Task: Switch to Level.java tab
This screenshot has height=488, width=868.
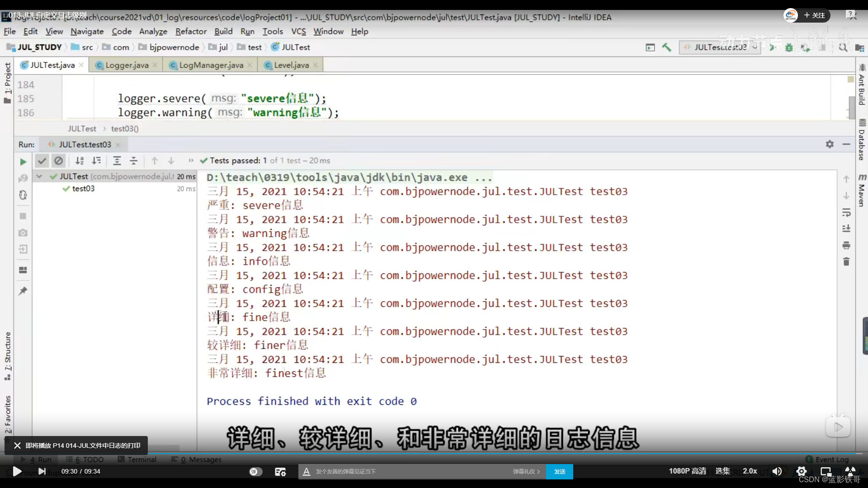Action: [291, 65]
